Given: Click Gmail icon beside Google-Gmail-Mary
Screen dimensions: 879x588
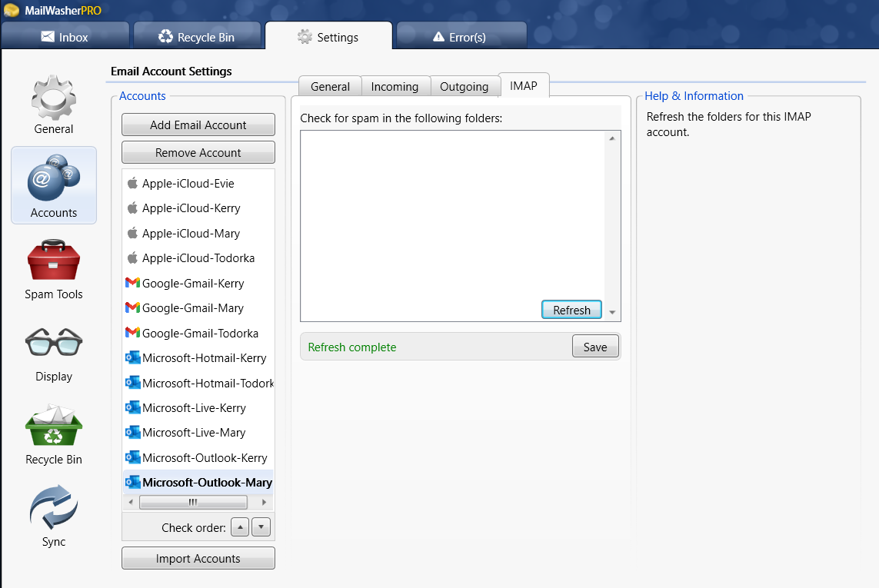Looking at the screenshot, I should point(132,307).
